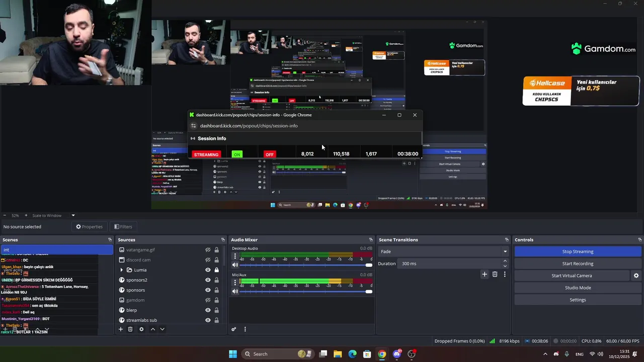This screenshot has width=644, height=362.
Task: Open Advanced Audio Properties gear icon
Action: click(x=234, y=329)
